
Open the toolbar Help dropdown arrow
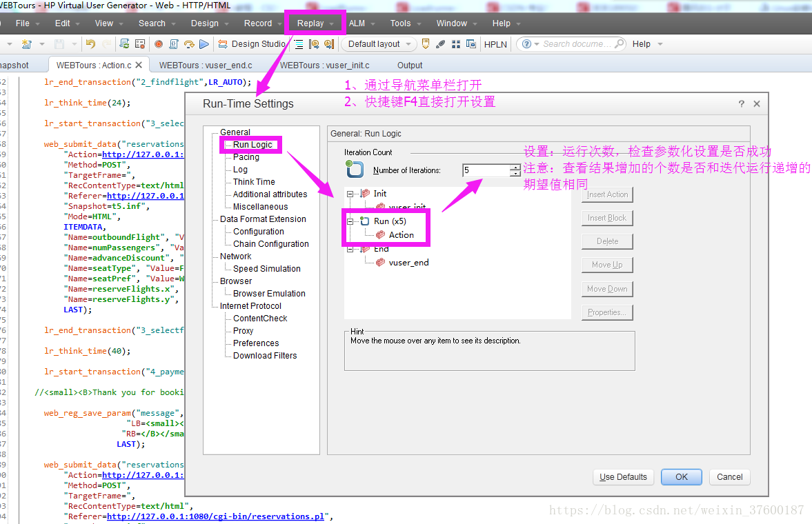tap(660, 45)
